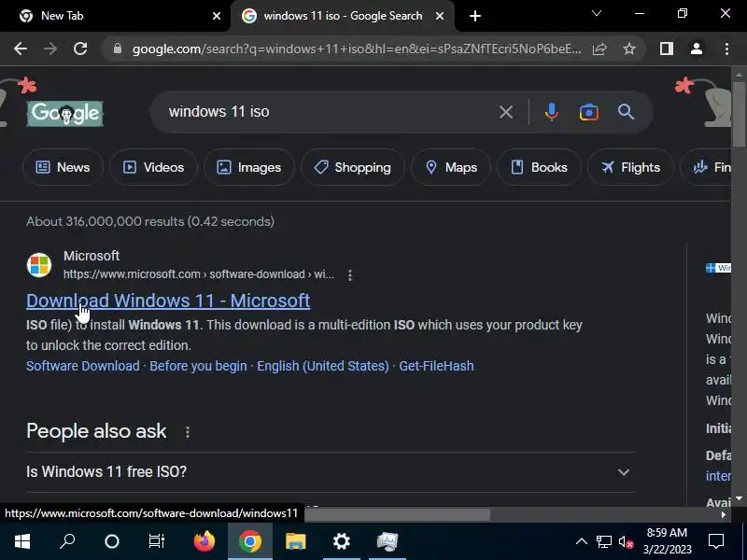
Task: Close the New Tab tab
Action: click(217, 16)
